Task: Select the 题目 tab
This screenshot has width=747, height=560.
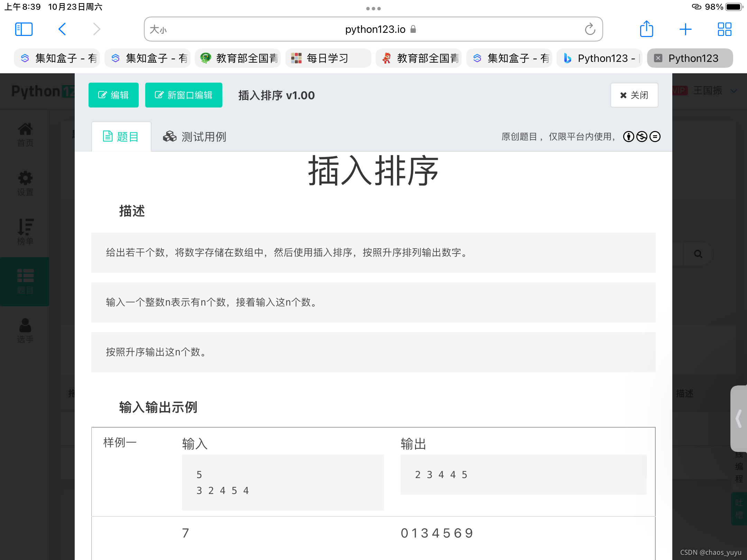Action: (121, 137)
